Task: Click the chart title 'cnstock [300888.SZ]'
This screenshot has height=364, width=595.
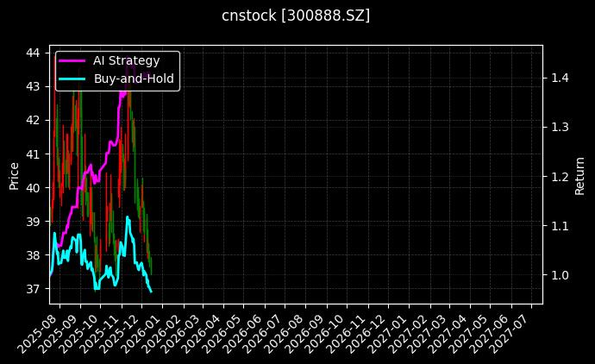Action: pyautogui.click(x=297, y=16)
